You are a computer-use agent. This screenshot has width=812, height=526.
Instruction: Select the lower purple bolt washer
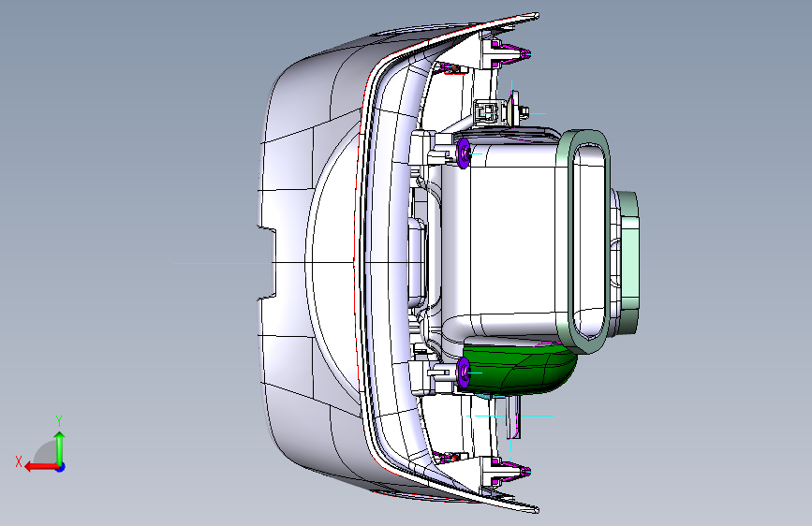coord(463,373)
